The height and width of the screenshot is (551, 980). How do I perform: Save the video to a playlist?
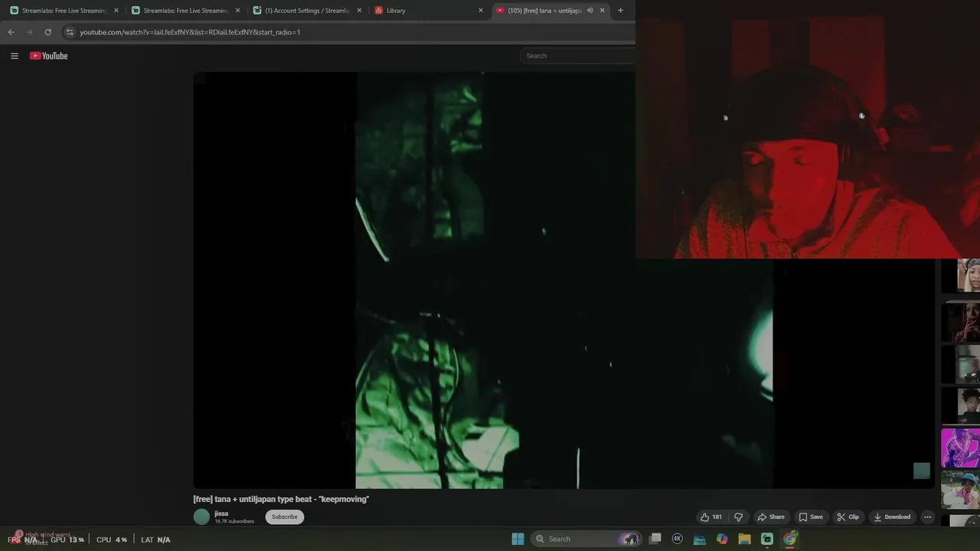[x=810, y=517]
